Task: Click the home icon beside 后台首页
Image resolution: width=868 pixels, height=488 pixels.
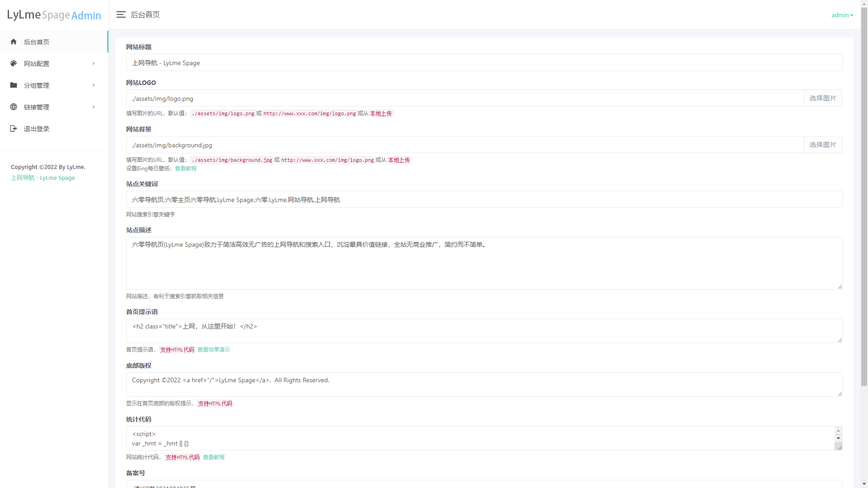Action: [14, 42]
